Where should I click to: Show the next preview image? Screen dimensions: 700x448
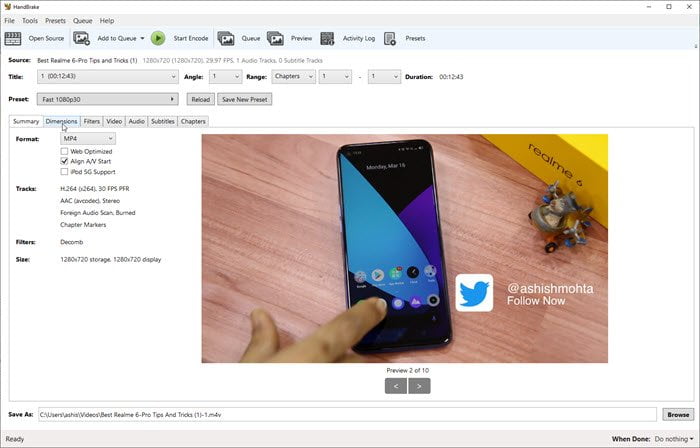[419, 386]
